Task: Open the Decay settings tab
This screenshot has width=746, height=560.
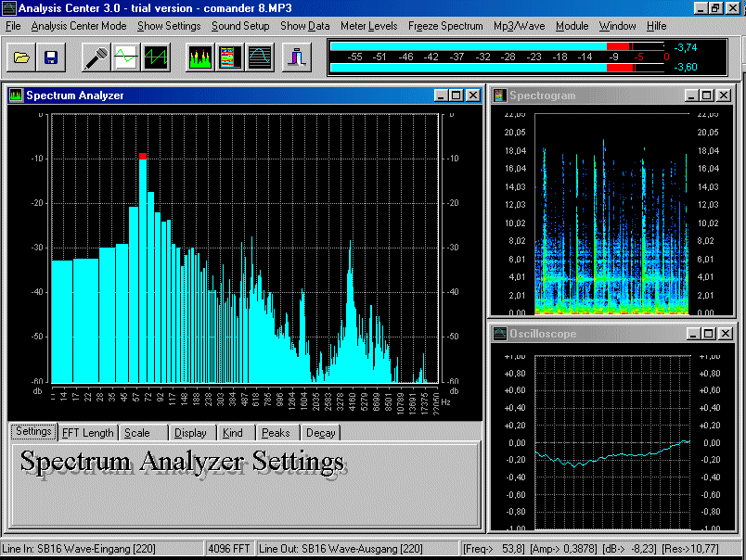Action: point(321,432)
